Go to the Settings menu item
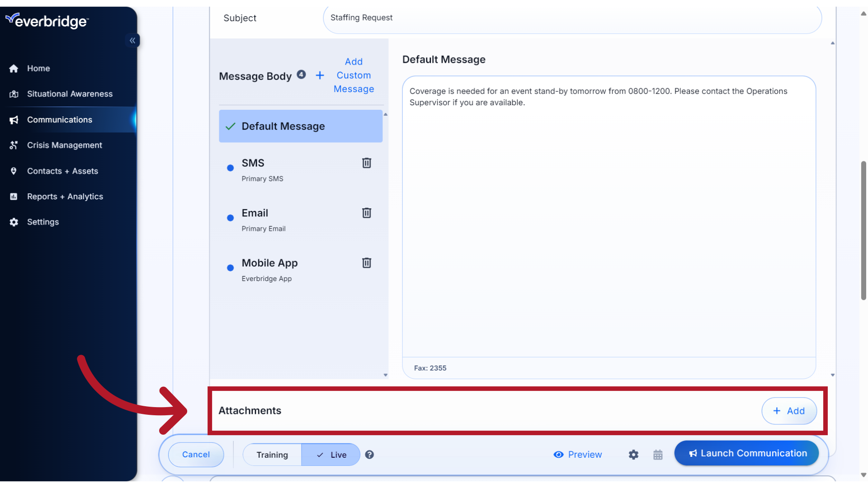The height and width of the screenshot is (488, 868). click(42, 222)
